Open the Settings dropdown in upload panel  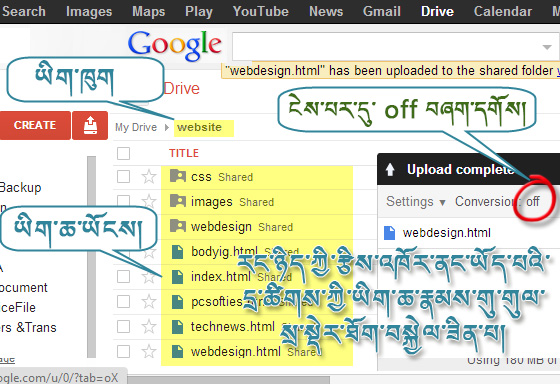[416, 202]
